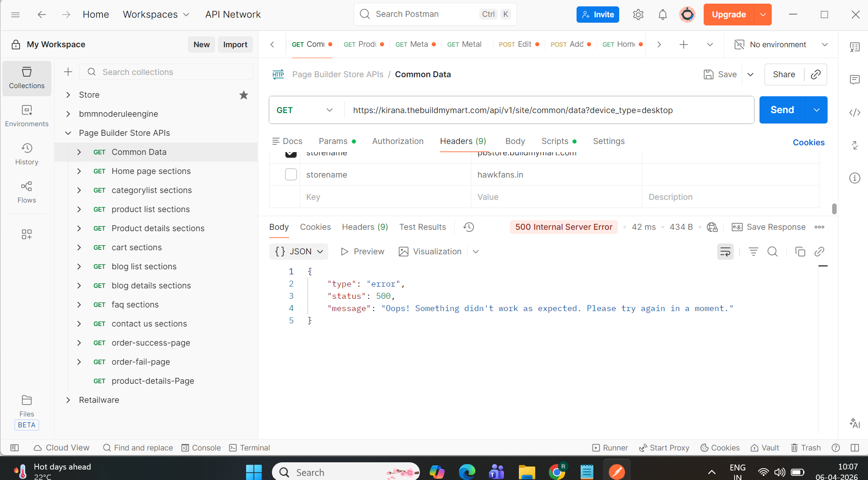Open the History sidebar panel
This screenshot has width=868, height=480.
27,154
